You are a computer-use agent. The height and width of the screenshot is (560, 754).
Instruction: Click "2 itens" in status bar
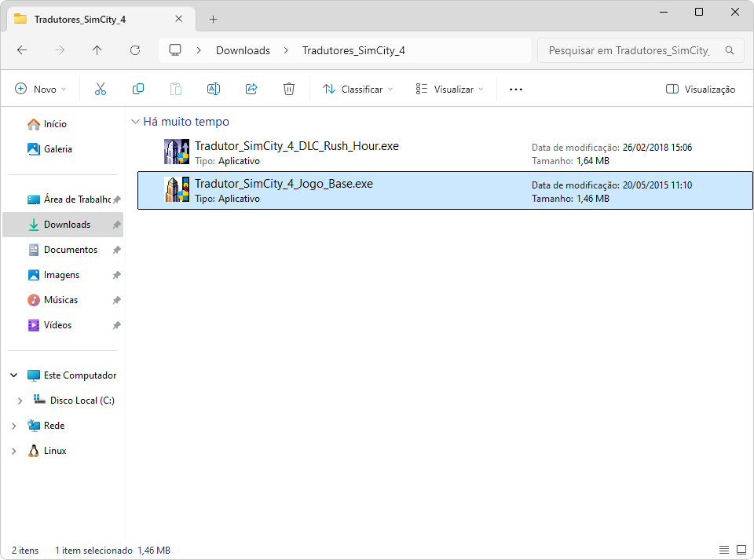(25, 551)
